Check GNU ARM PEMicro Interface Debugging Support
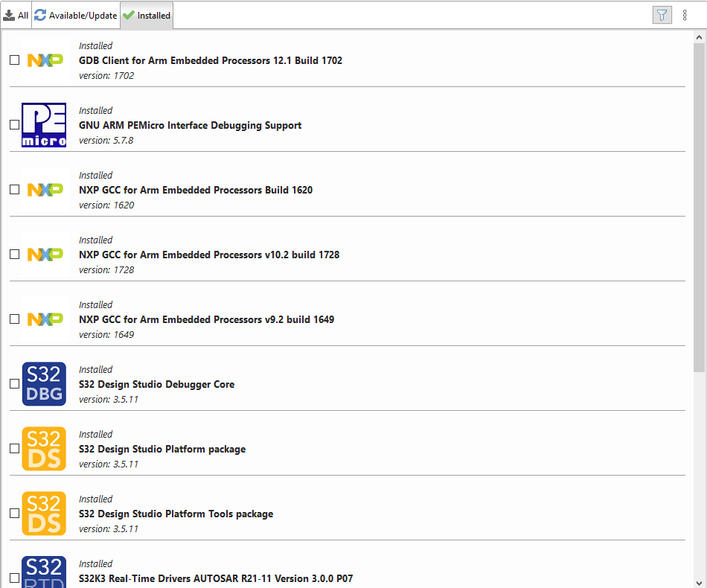Image resolution: width=707 pixels, height=588 pixels. tap(14, 125)
